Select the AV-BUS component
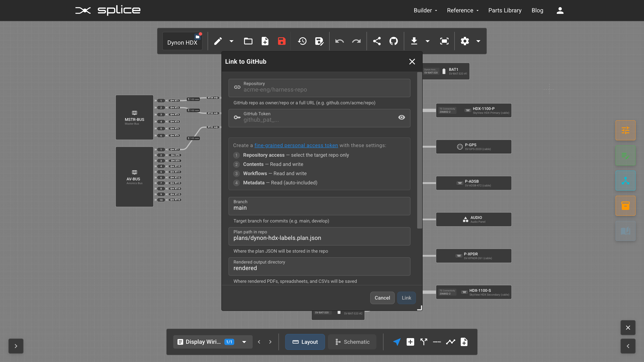644x362 pixels. click(x=135, y=177)
